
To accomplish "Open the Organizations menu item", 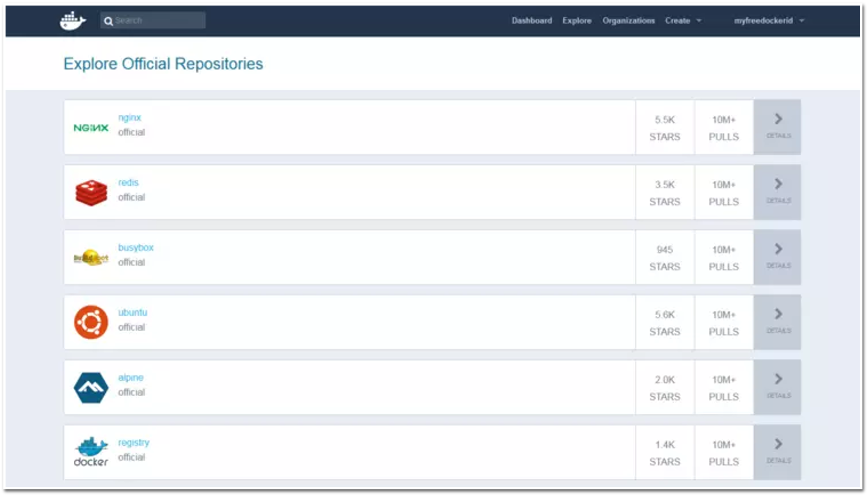I will tap(629, 21).
